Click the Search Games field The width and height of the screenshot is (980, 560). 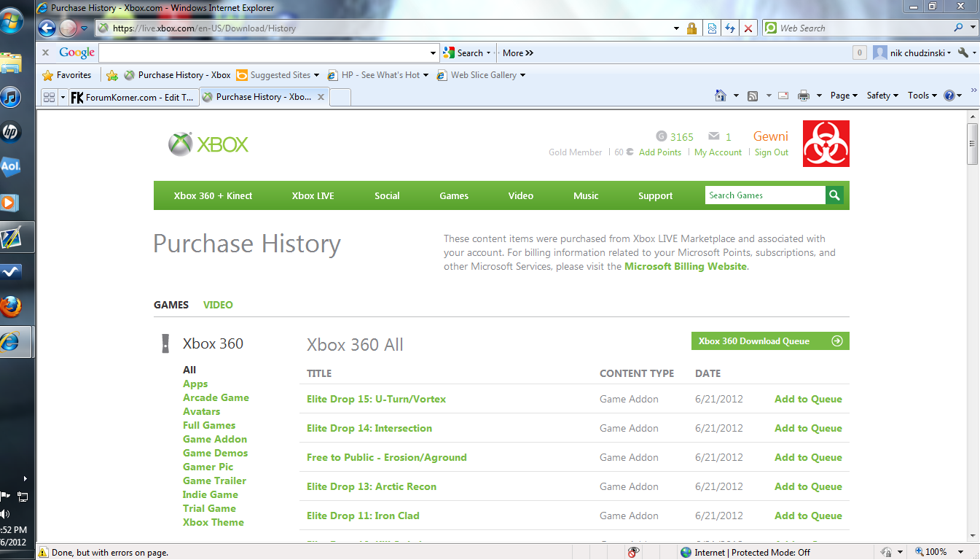click(765, 195)
